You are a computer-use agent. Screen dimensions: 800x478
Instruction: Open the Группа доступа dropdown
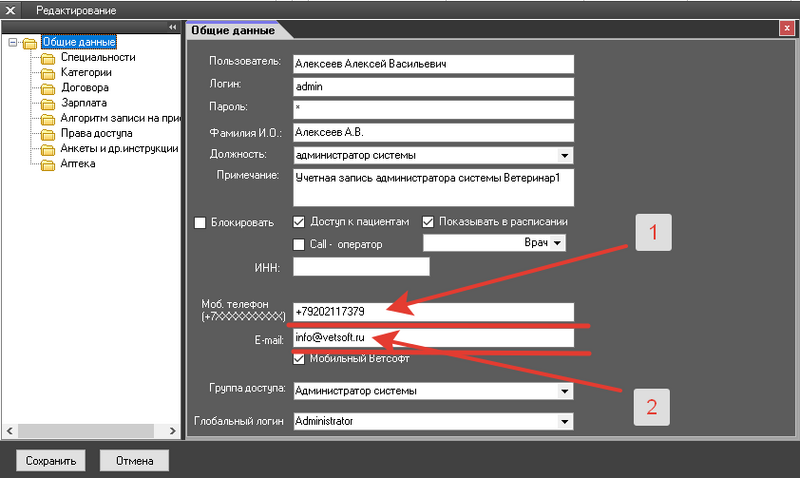(564, 391)
